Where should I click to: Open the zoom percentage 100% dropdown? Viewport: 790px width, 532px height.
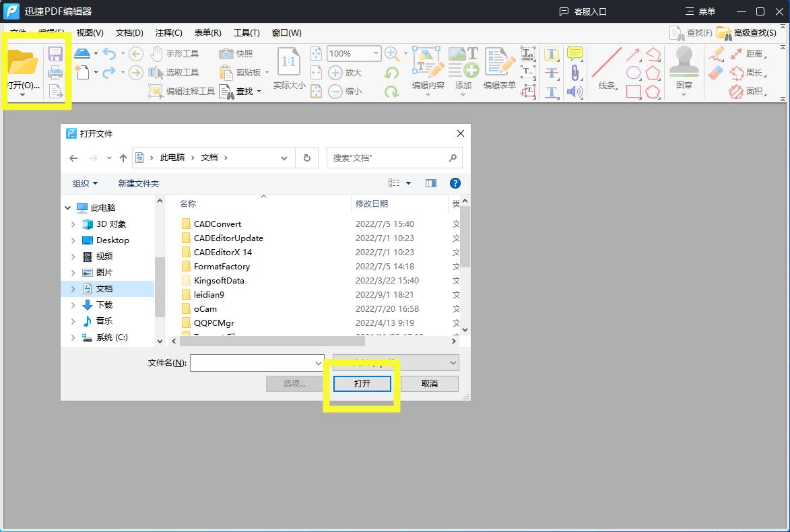click(x=376, y=53)
